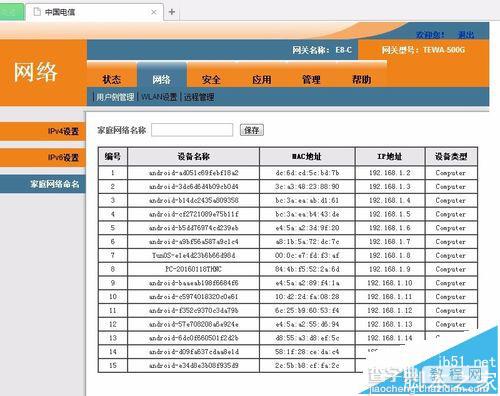Open the 状态 navigation tab
This screenshot has width=500, height=396.
click(112, 79)
